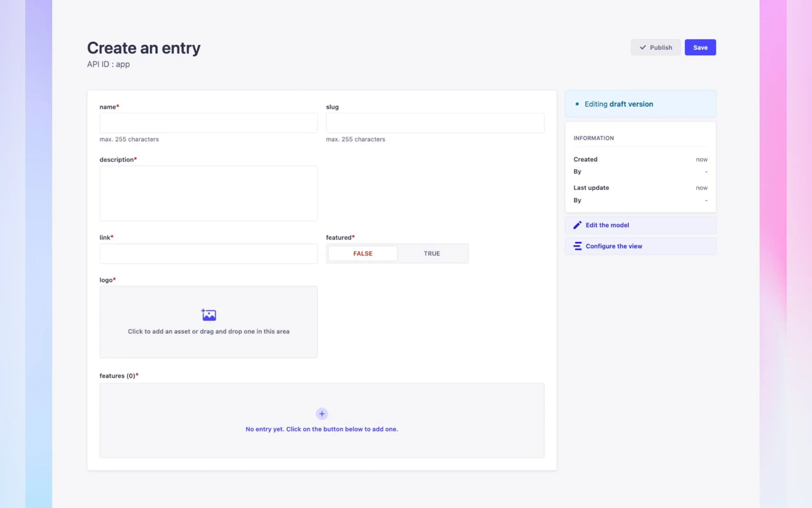
Task: Click the Configure the view layout icon
Action: [x=577, y=246]
